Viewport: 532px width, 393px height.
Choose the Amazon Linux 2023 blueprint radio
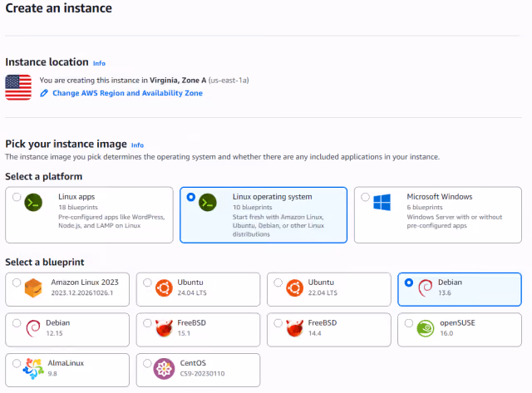coord(17,282)
